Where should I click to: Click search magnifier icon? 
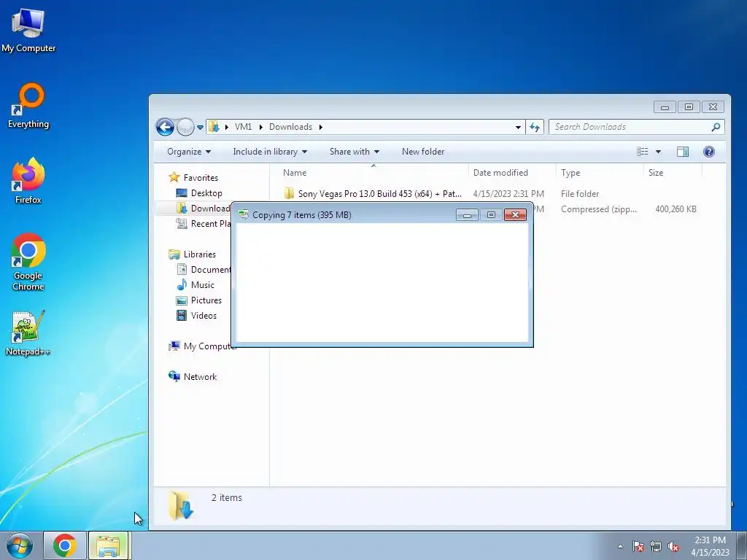[716, 127]
